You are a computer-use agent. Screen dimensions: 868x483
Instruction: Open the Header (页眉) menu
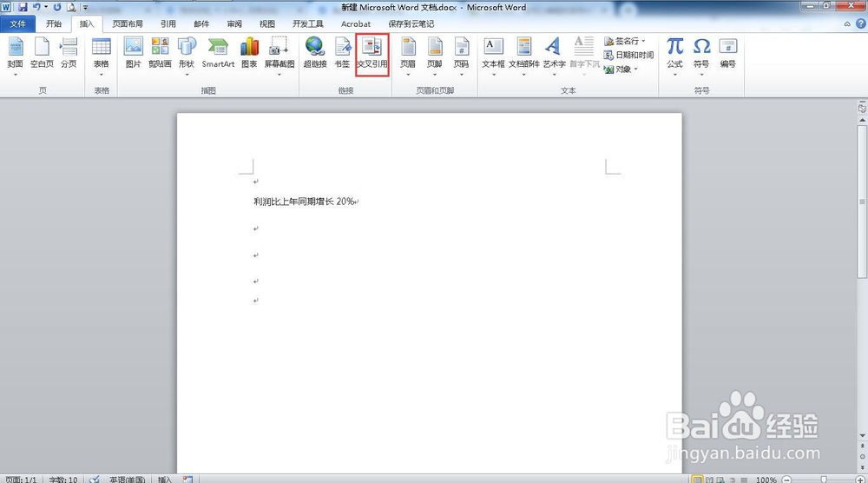[408, 56]
